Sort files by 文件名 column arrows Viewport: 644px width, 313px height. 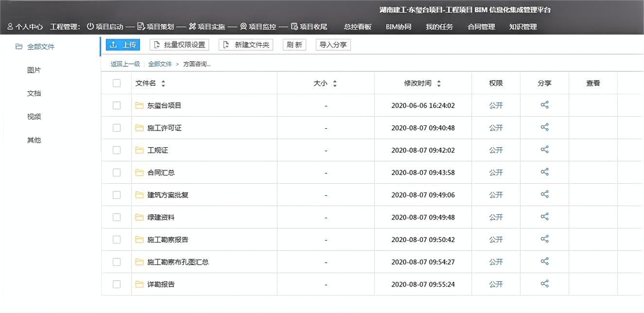coord(163,84)
